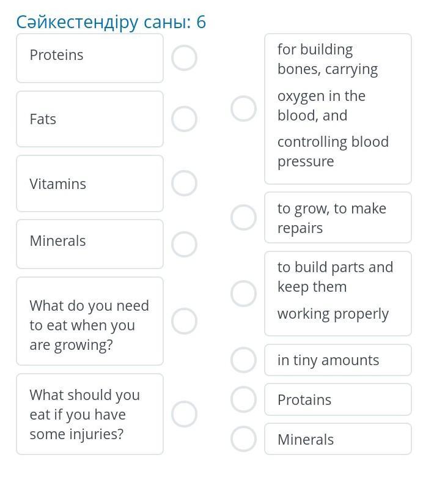Select circle beside the Protains answer

pyautogui.click(x=243, y=399)
